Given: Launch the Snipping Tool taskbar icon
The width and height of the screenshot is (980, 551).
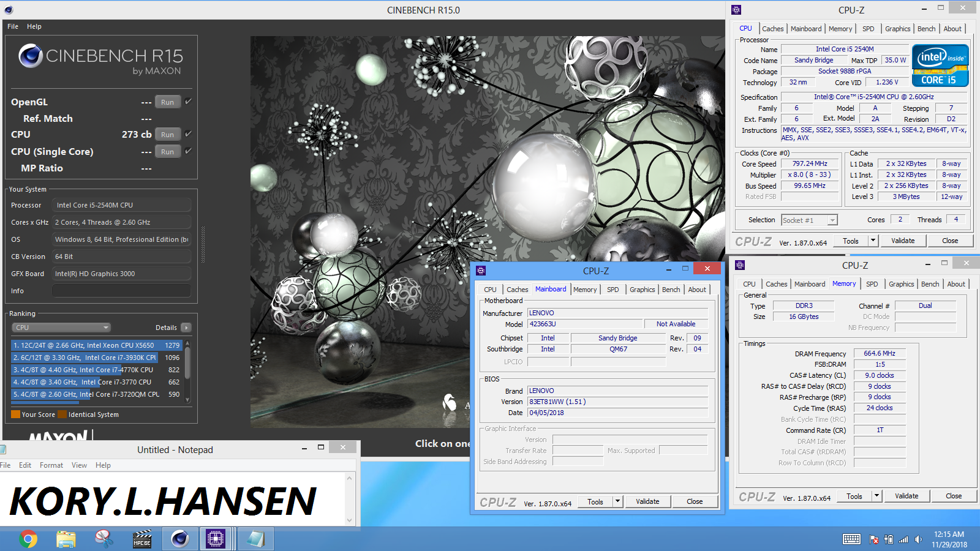Looking at the screenshot, I should pos(104,539).
